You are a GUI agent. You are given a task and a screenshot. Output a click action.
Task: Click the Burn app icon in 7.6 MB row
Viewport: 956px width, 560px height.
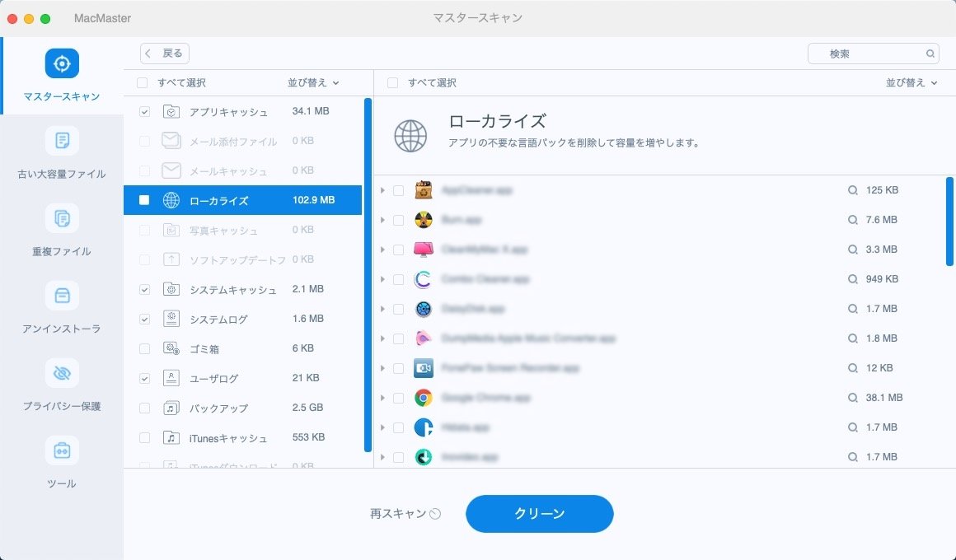[x=423, y=219]
